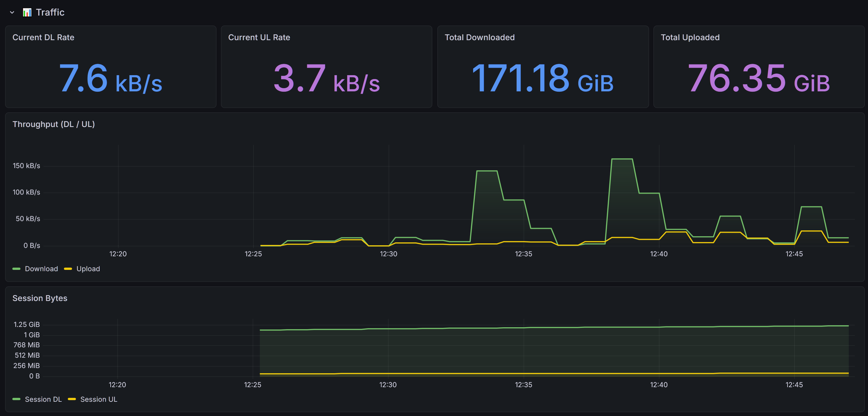The width and height of the screenshot is (868, 416).
Task: Toggle Upload series in Throughput legend
Action: [x=88, y=269]
